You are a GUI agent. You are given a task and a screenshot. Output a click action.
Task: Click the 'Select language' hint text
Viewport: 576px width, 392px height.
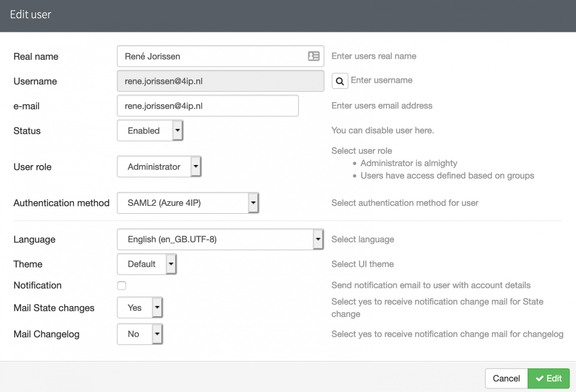[363, 239]
